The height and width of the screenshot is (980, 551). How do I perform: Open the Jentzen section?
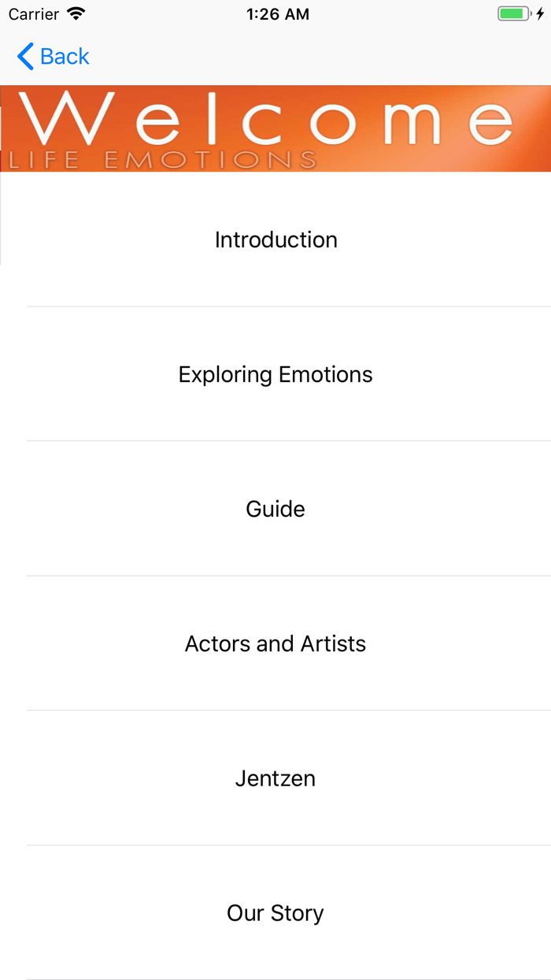(275, 778)
